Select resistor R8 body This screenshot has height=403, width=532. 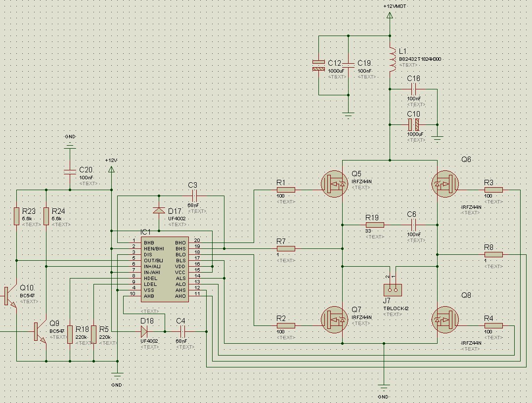point(493,254)
